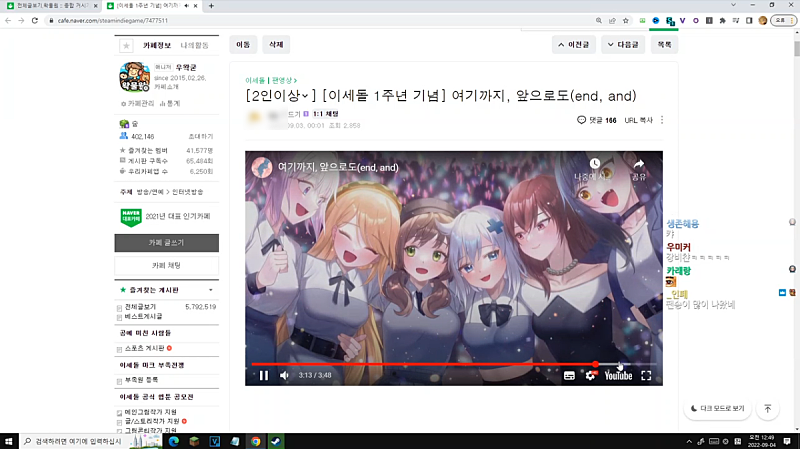This screenshot has height=449, width=800.
Task: Expand the [2인이상] title category dropdown
Action: [x=305, y=96]
